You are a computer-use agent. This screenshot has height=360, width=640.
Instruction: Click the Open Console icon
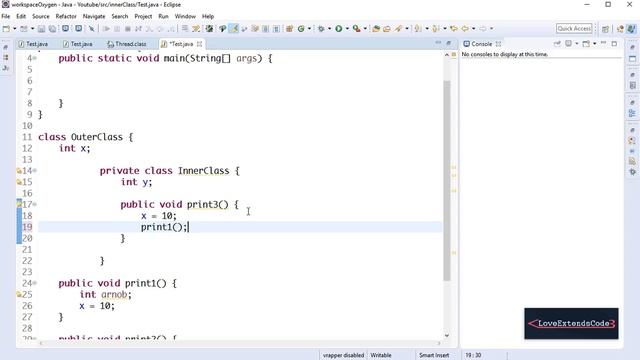coord(586,43)
